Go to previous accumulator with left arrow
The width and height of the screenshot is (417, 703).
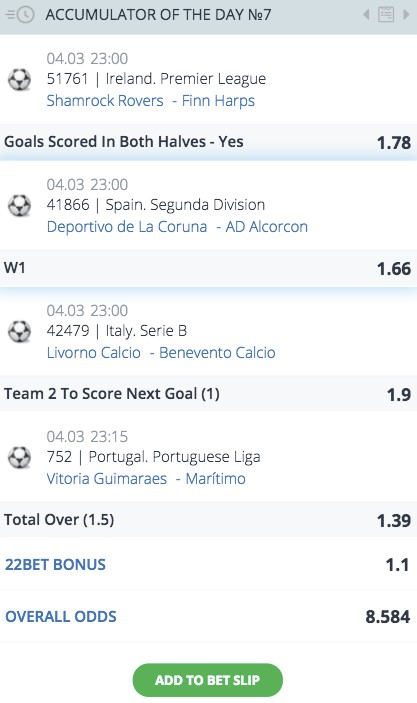(366, 15)
